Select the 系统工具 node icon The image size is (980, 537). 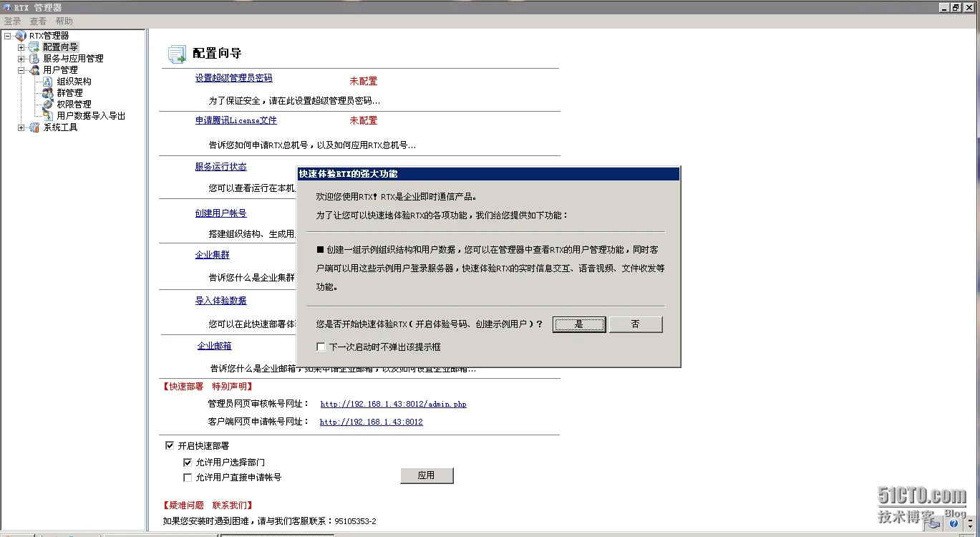[x=33, y=127]
